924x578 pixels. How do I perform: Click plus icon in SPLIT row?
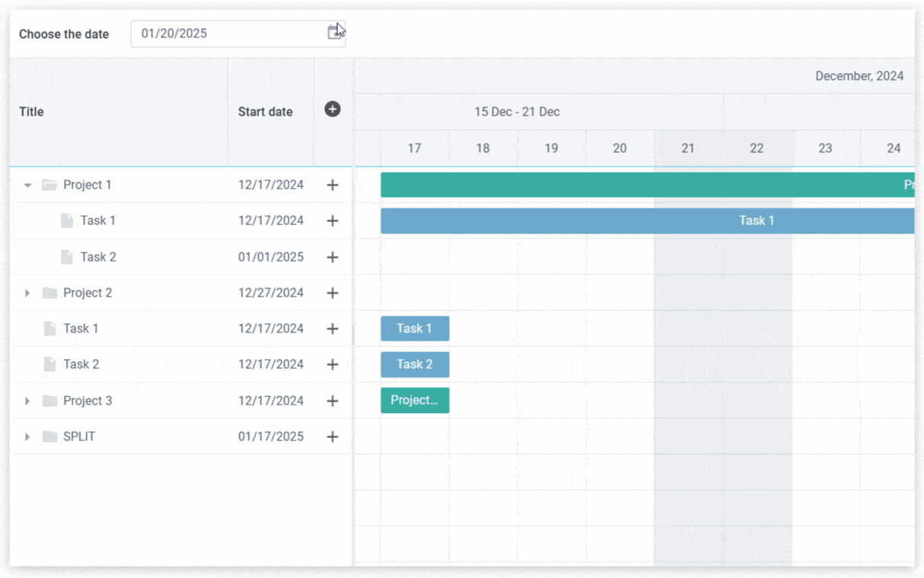[333, 437]
